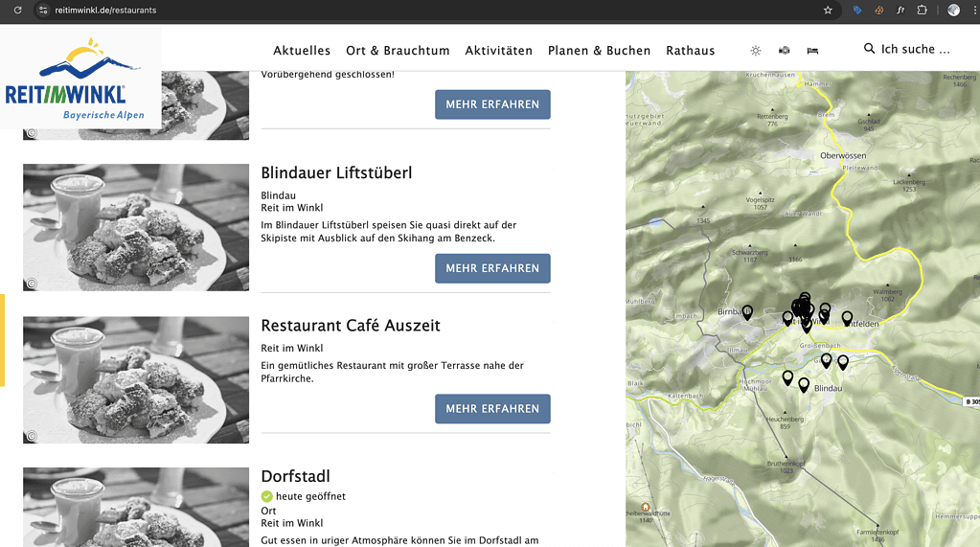This screenshot has height=547, width=980.
Task: Expand the Aktivitäten navigation menu
Action: pos(498,51)
